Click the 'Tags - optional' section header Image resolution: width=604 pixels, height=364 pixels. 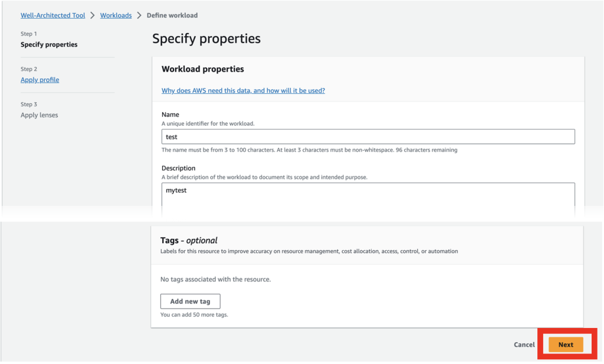(x=189, y=240)
